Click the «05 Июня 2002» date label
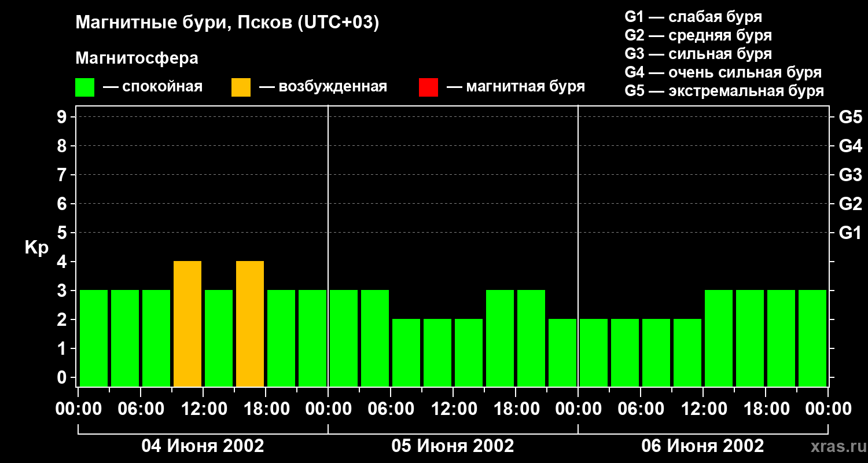The image size is (868, 463). pos(453,446)
